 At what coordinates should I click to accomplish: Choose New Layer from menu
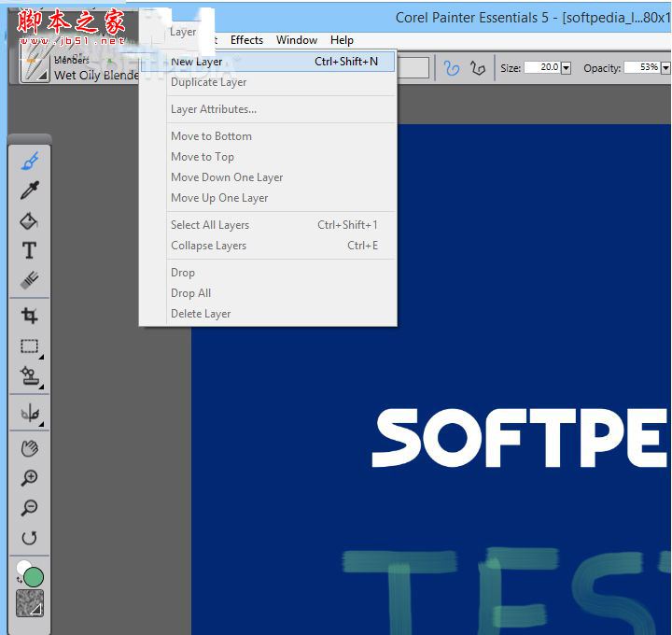point(268,62)
